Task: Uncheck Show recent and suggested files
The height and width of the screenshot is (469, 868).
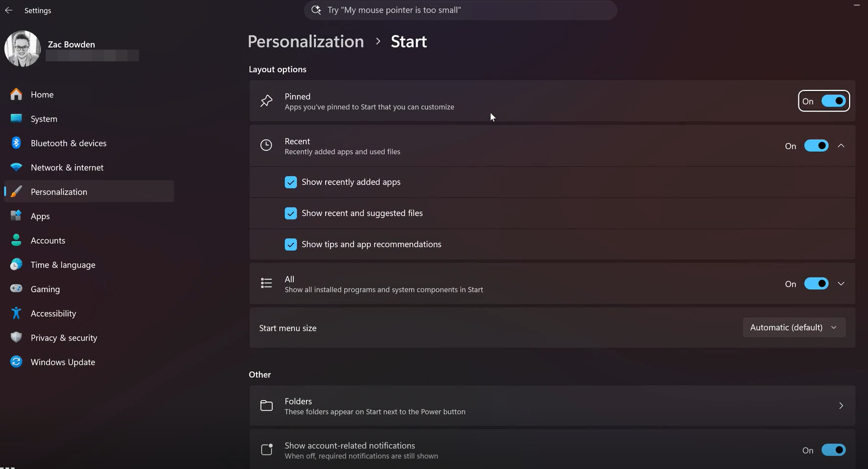Action: pyautogui.click(x=291, y=213)
